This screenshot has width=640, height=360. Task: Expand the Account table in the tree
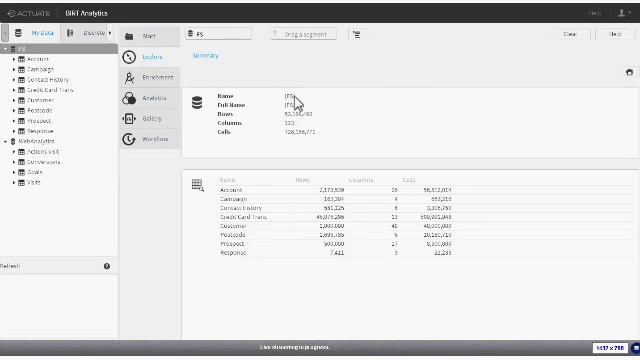[14, 59]
